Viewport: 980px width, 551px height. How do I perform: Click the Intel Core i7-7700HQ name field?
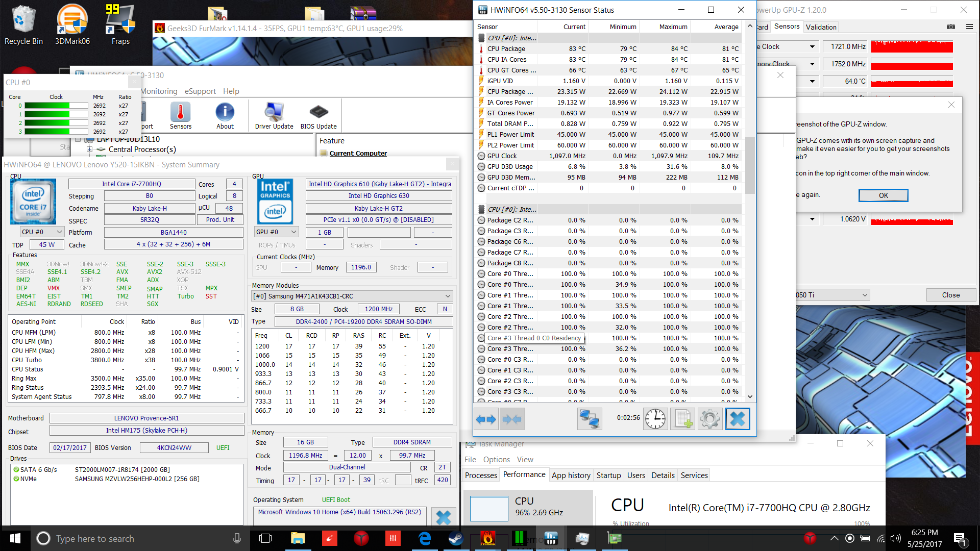tap(132, 184)
